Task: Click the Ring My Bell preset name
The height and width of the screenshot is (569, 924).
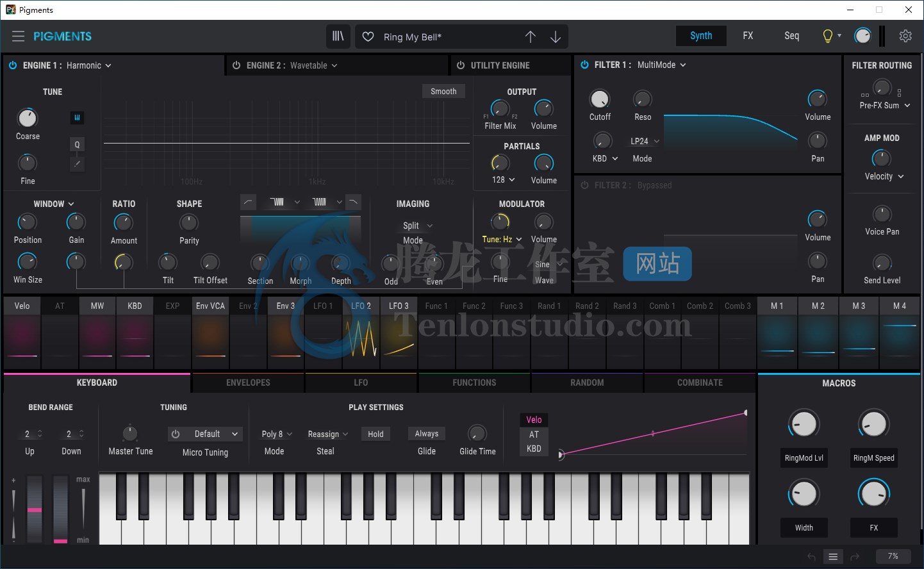Action: pyautogui.click(x=413, y=37)
